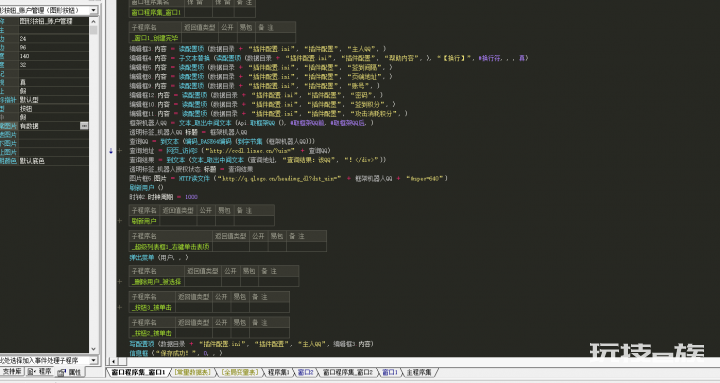Viewport: 720px width, 383px height.
Task: Select the _窗口1_创建完毕 subroutine name
Action: click(x=155, y=38)
